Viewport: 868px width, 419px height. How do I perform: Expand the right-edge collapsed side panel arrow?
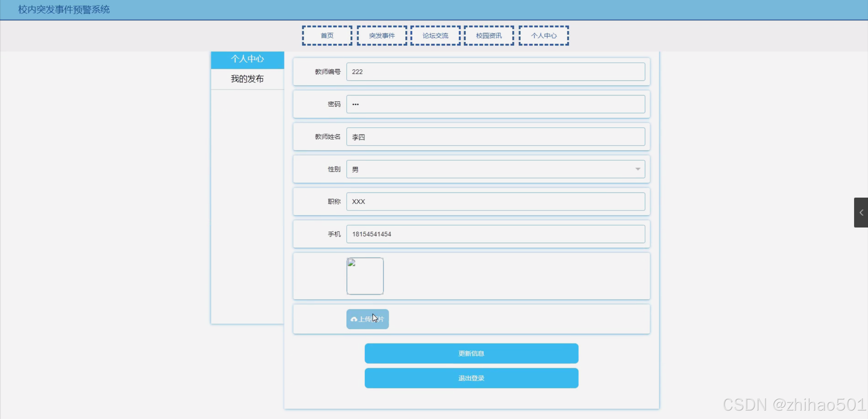861,213
